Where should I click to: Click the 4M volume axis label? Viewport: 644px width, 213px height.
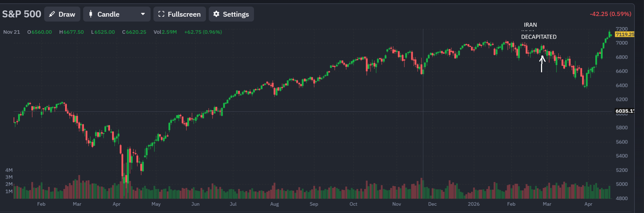point(9,170)
